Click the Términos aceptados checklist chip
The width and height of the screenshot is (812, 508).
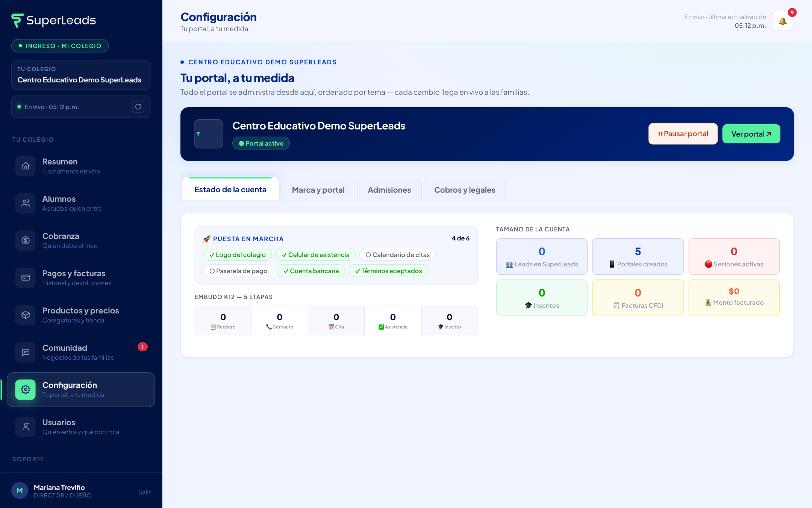[x=388, y=271]
